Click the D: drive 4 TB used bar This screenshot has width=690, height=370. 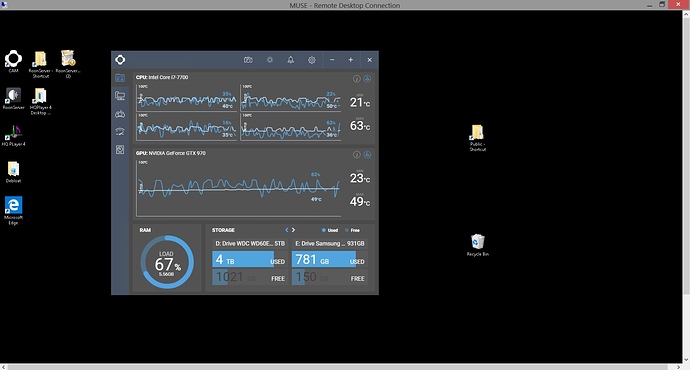click(x=250, y=260)
